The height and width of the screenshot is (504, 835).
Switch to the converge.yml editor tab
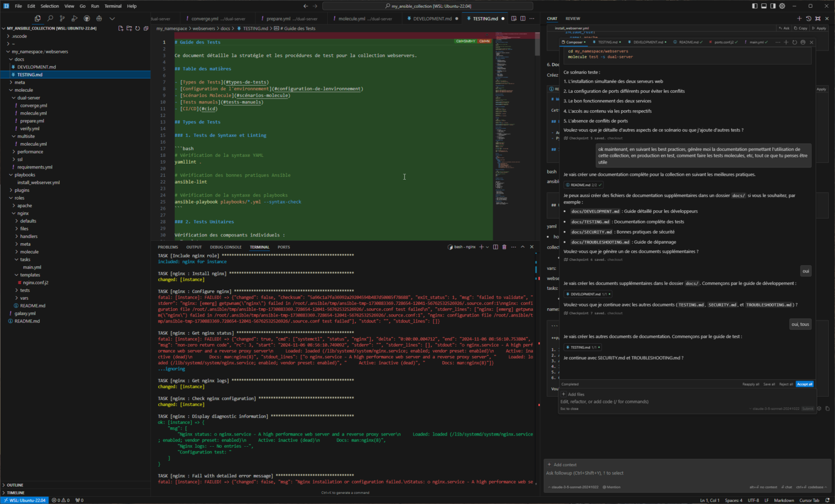pyautogui.click(x=218, y=18)
